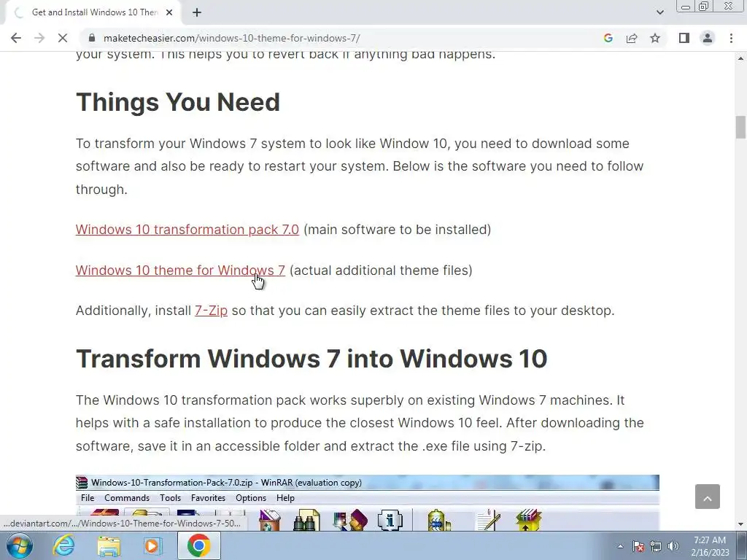
Task: Go back to the previous page
Action: pyautogui.click(x=16, y=38)
